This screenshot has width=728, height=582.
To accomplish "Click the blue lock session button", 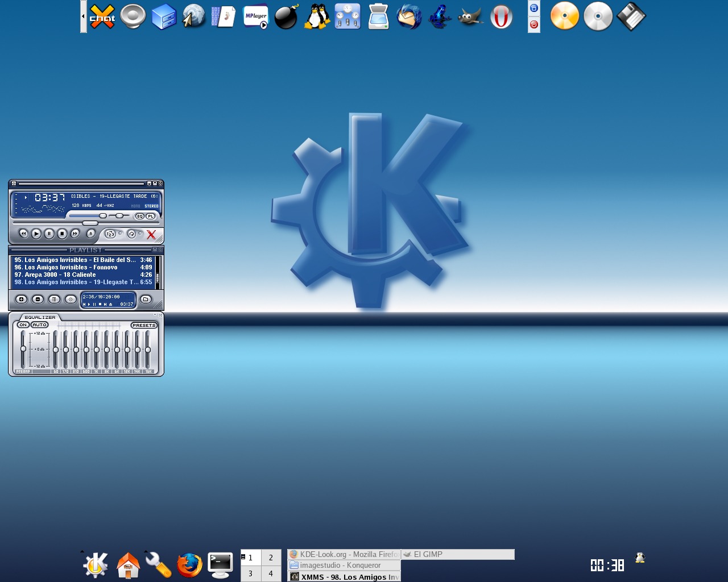I will coord(533,8).
